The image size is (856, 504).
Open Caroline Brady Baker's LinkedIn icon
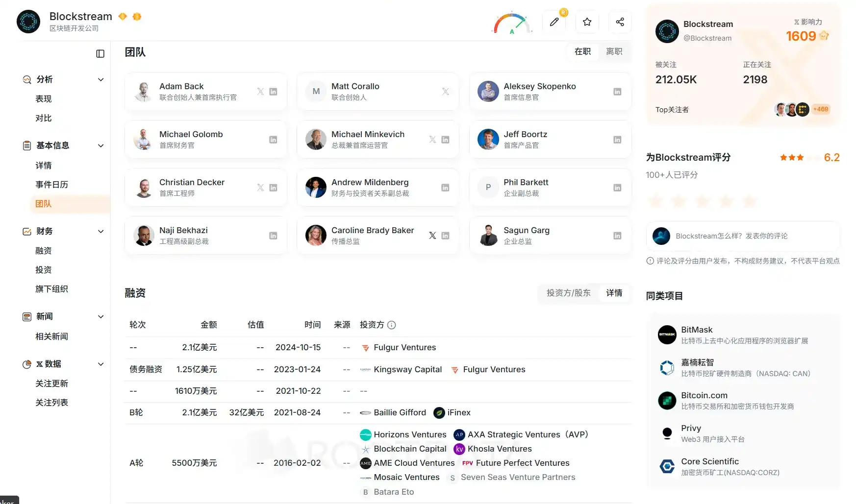click(x=446, y=236)
